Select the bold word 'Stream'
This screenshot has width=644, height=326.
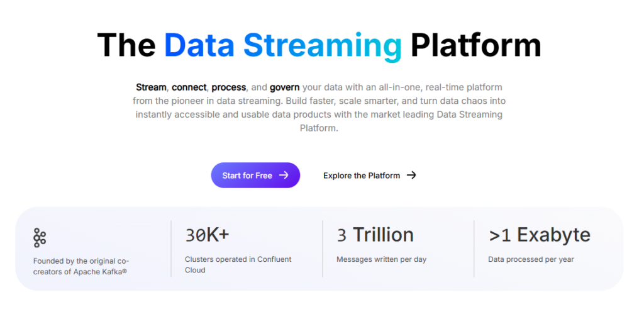pos(151,87)
